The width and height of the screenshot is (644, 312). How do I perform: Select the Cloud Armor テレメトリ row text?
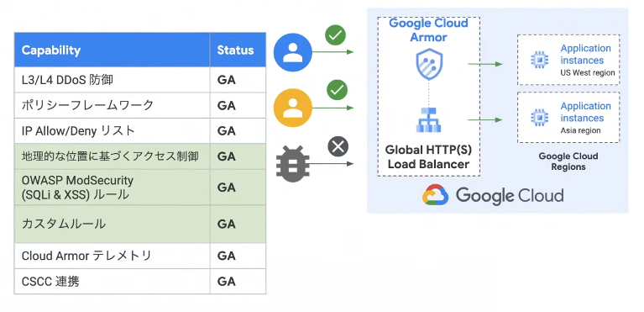[86, 256]
